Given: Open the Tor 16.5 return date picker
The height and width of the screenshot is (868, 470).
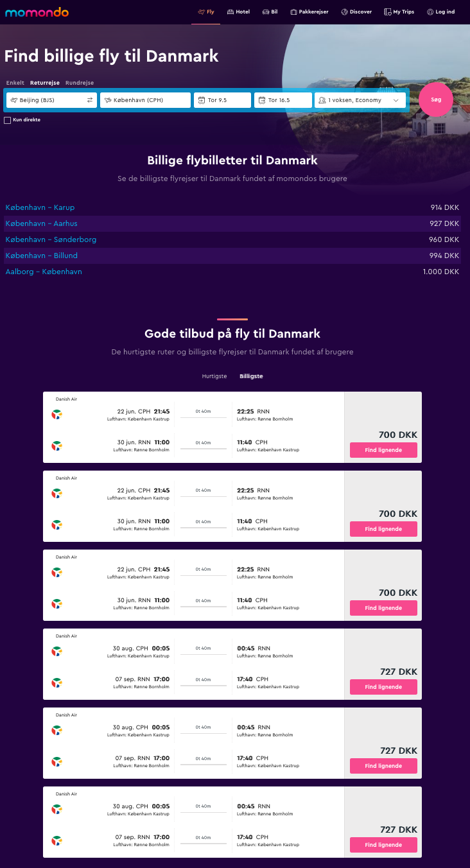Looking at the screenshot, I should (283, 100).
